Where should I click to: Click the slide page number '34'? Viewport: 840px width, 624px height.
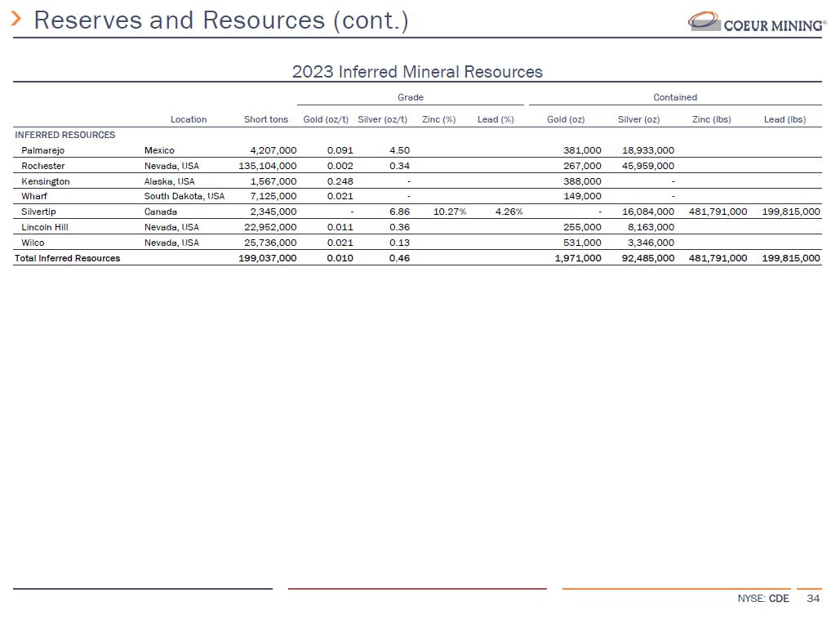pos(813,599)
